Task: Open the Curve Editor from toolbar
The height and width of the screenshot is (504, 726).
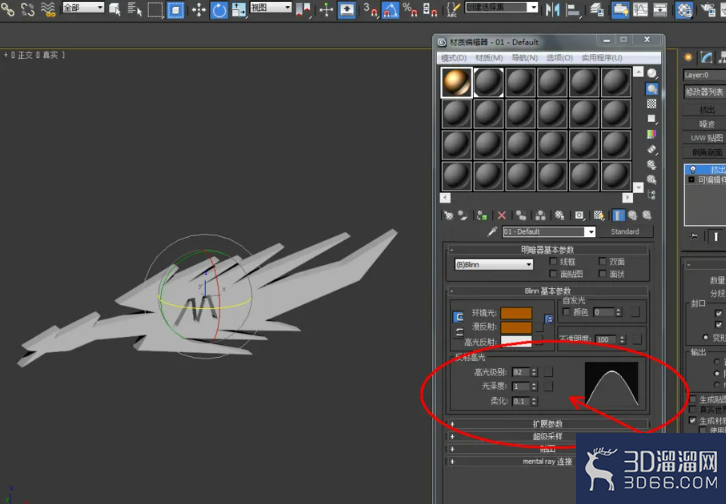Action: tap(640, 9)
